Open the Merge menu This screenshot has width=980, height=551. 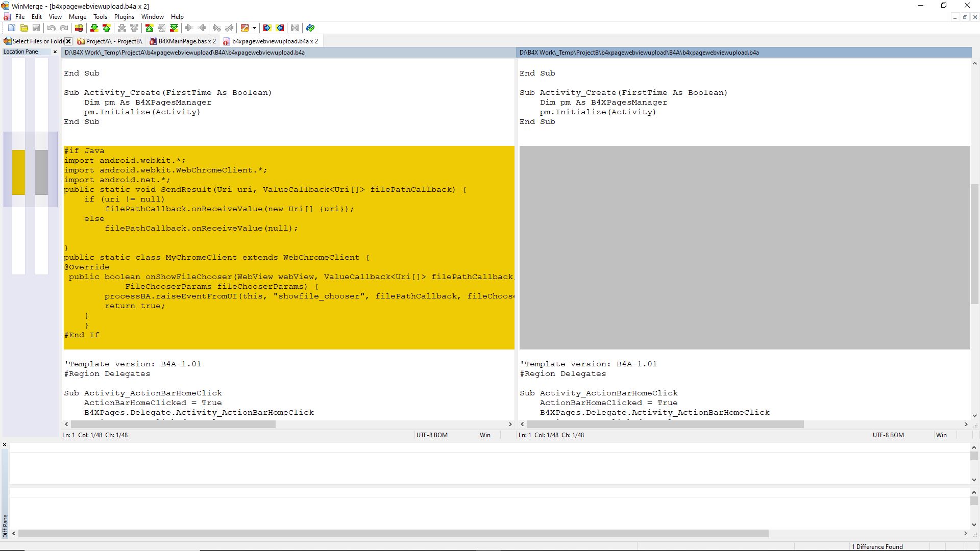(x=78, y=17)
